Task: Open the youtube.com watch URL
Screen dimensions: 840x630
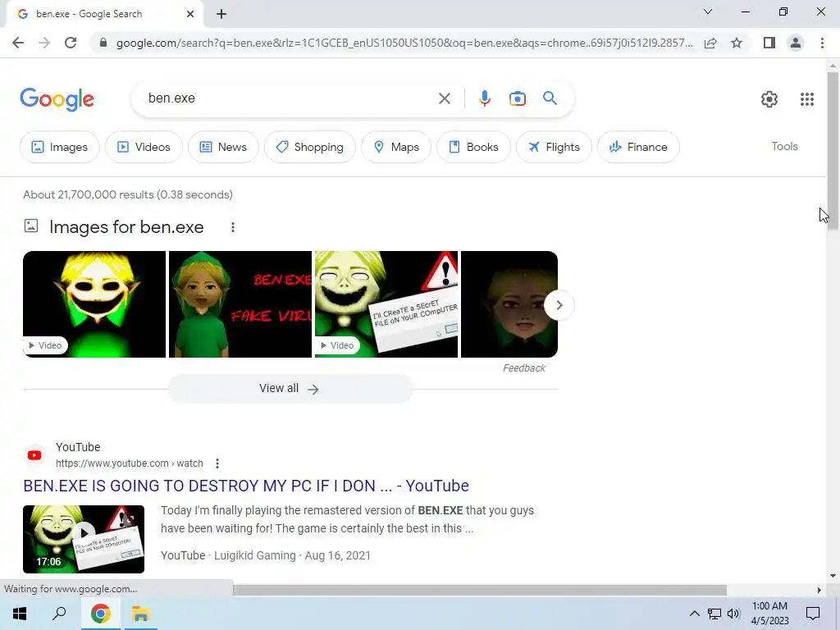Action: pos(129,463)
